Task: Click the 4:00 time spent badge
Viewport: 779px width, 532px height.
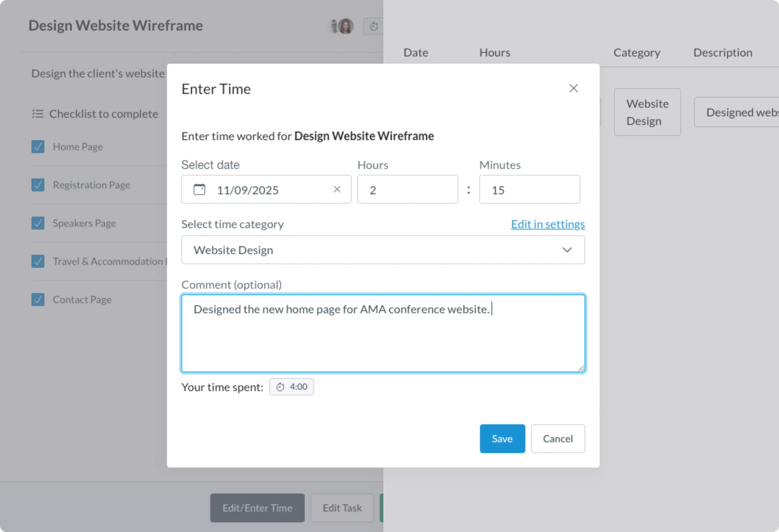Action: (291, 387)
